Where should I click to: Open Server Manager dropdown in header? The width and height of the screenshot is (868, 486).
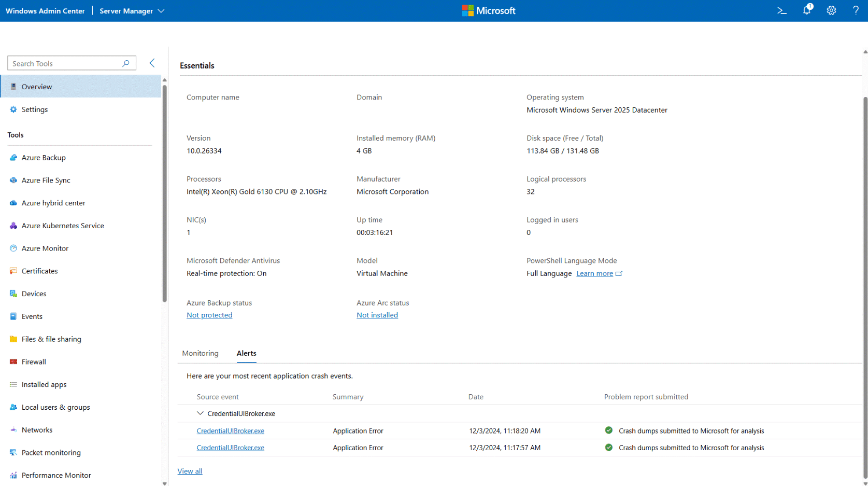coord(132,11)
